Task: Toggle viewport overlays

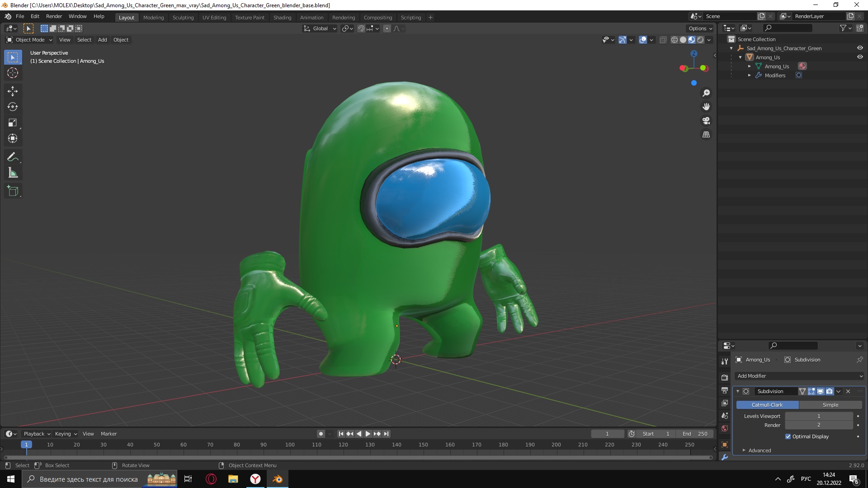Action: pos(643,40)
